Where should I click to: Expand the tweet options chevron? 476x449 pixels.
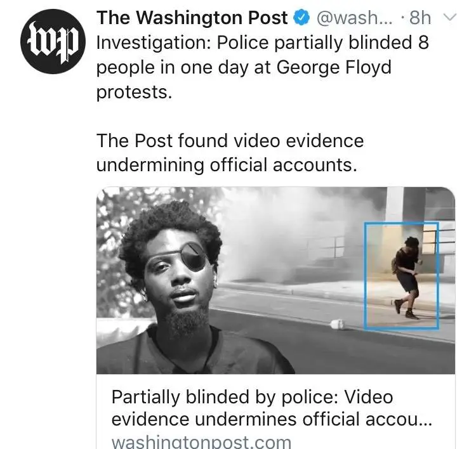(450, 18)
